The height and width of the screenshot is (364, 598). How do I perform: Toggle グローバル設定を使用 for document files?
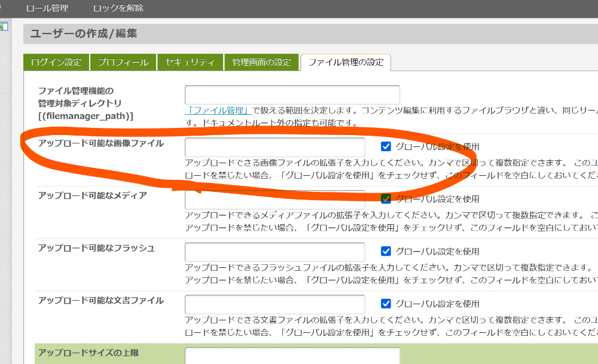[x=386, y=303]
